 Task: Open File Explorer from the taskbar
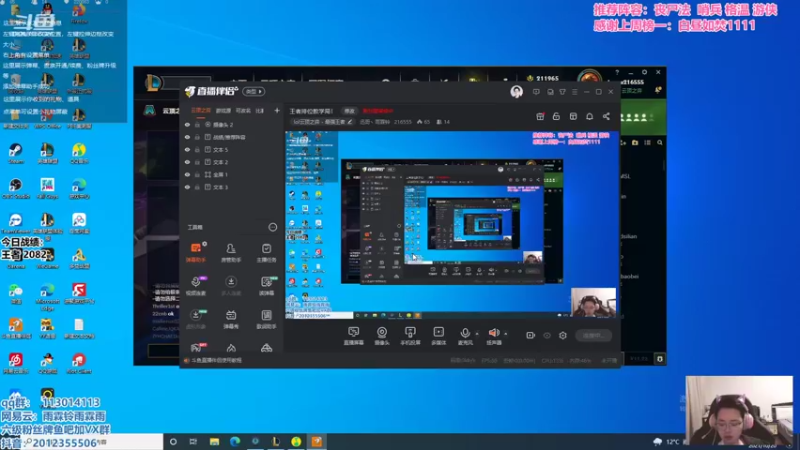click(214, 442)
